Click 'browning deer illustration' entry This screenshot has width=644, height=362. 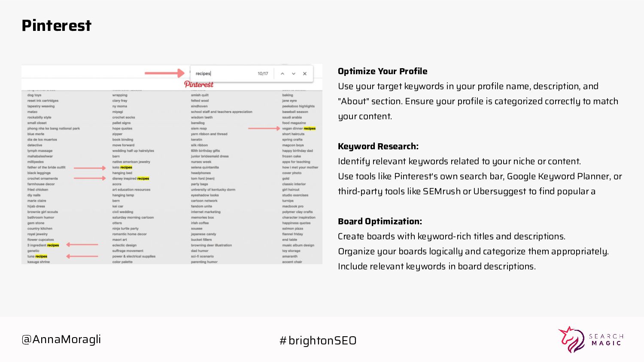point(211,245)
